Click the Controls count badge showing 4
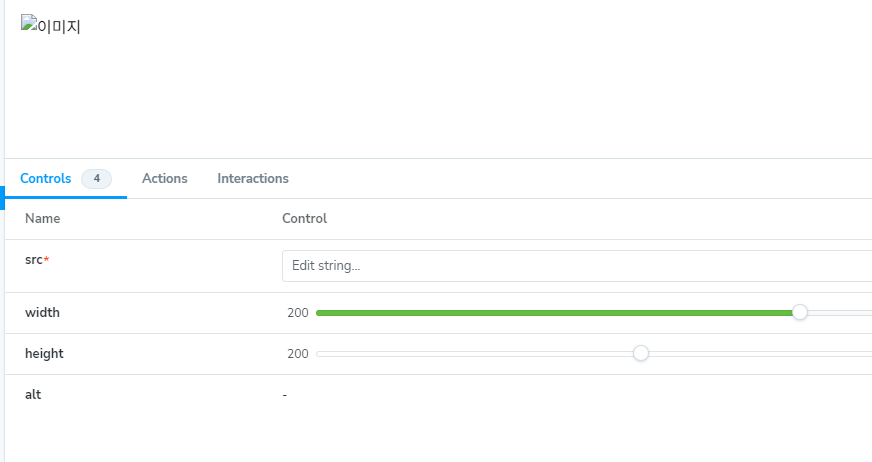This screenshot has height=462, width=872. 97,178
